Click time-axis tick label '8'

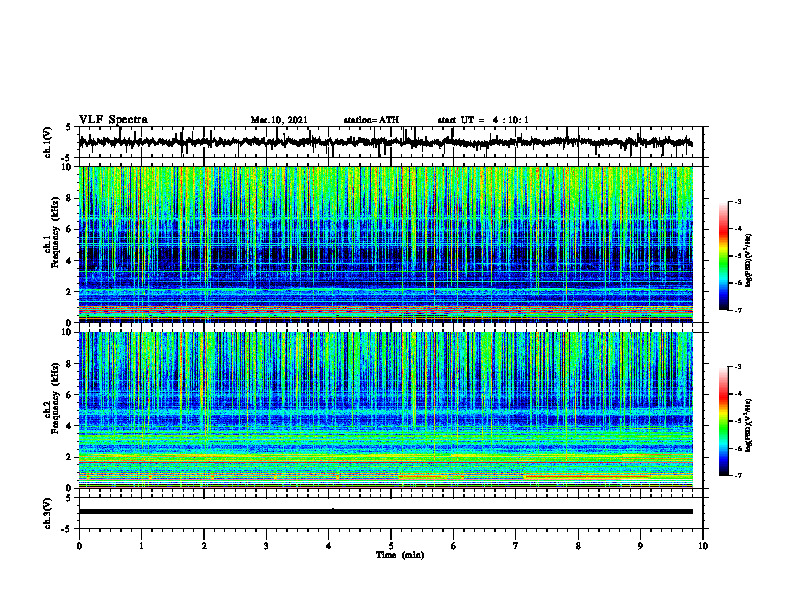pos(578,546)
